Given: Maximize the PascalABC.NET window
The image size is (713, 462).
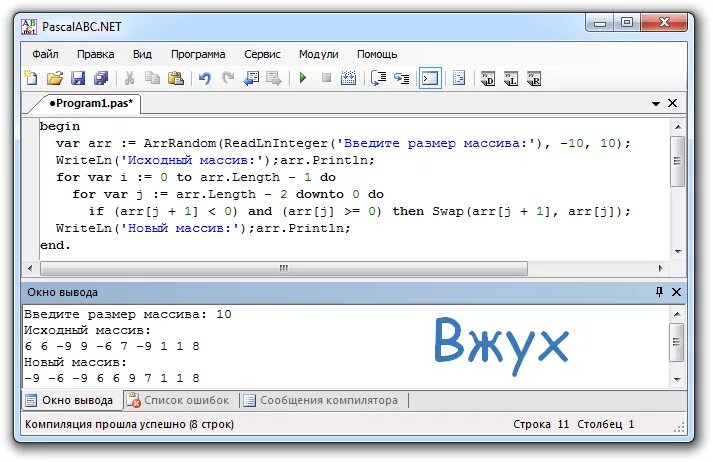Looking at the screenshot, I should [x=627, y=23].
